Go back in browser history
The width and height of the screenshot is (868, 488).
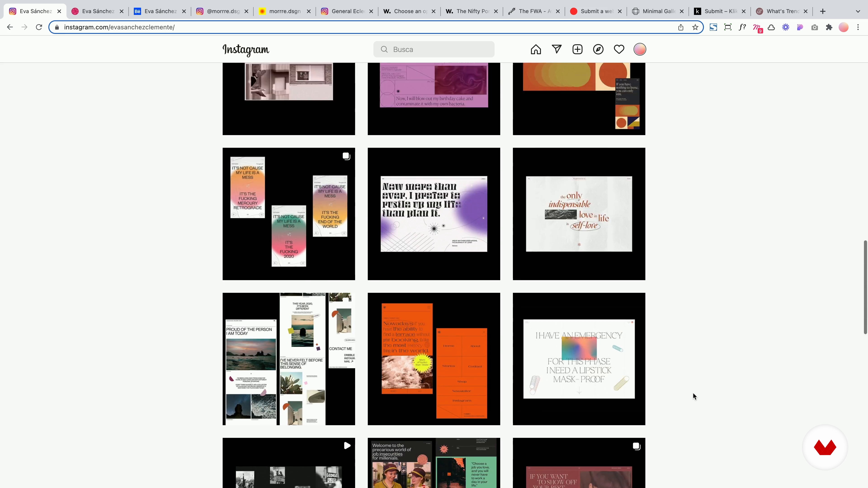[10, 27]
